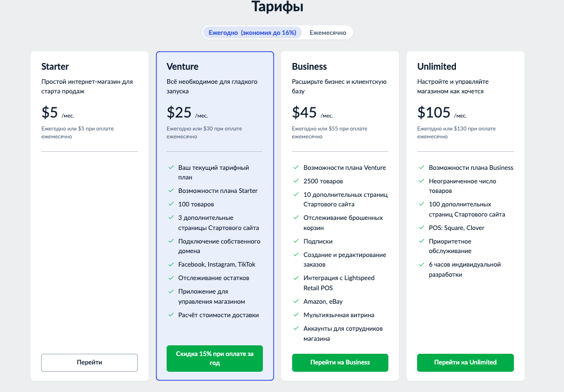This screenshot has height=392, width=564.
Task: Click Перейти на Unlimited button
Action: (x=465, y=363)
